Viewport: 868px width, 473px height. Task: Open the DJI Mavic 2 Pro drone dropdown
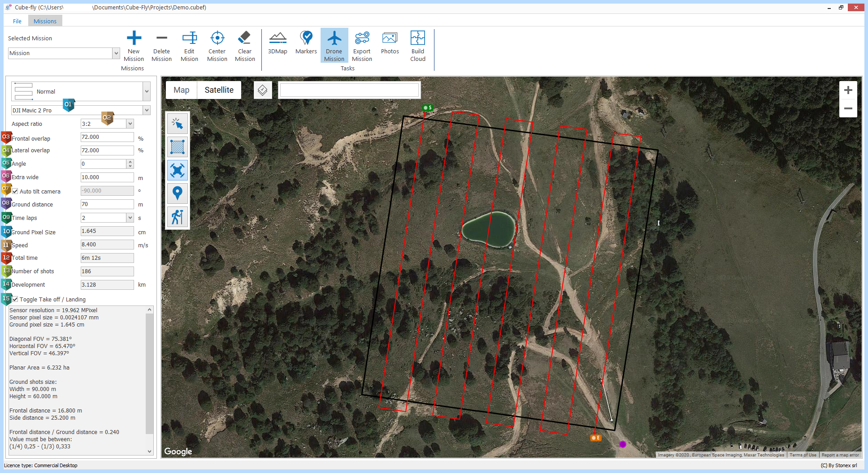pyautogui.click(x=147, y=110)
